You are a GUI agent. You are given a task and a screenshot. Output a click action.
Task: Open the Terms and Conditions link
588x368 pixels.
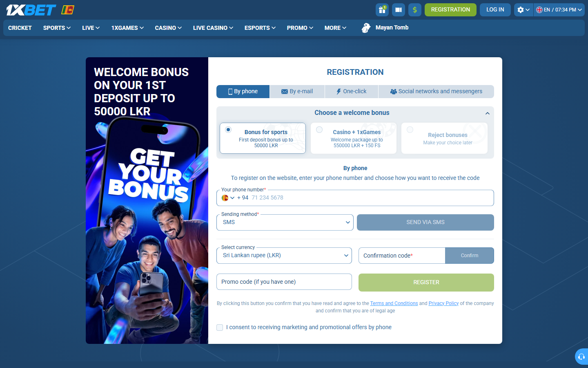pyautogui.click(x=394, y=303)
